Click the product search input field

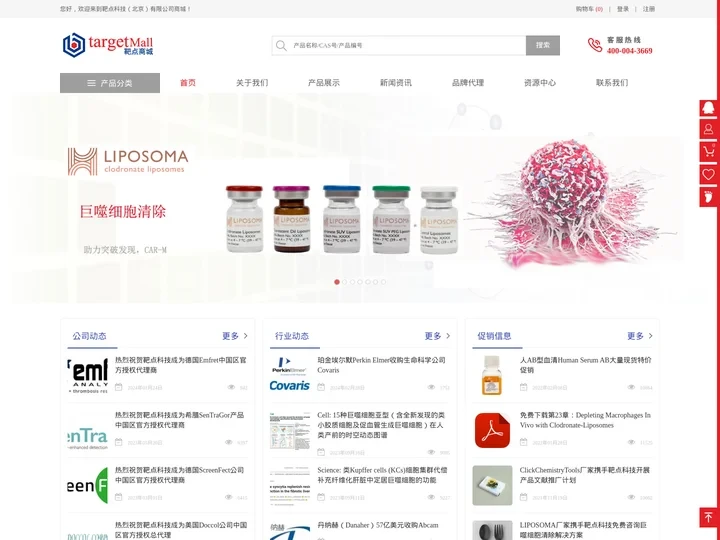tap(399, 45)
